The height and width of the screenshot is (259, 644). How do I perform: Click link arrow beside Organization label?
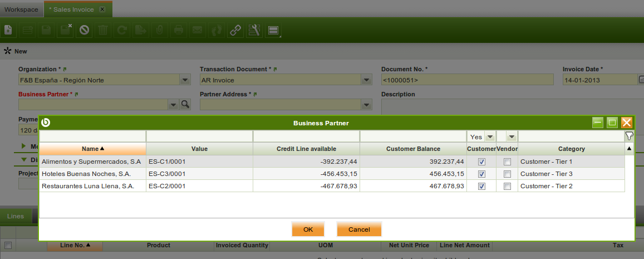click(65, 69)
